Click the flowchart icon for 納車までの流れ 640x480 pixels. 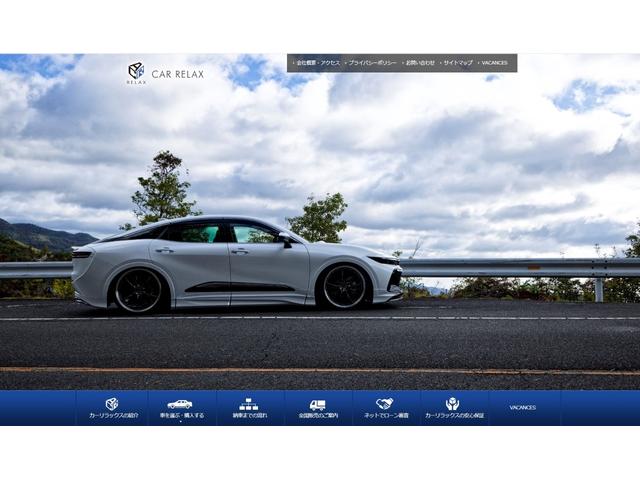(248, 403)
